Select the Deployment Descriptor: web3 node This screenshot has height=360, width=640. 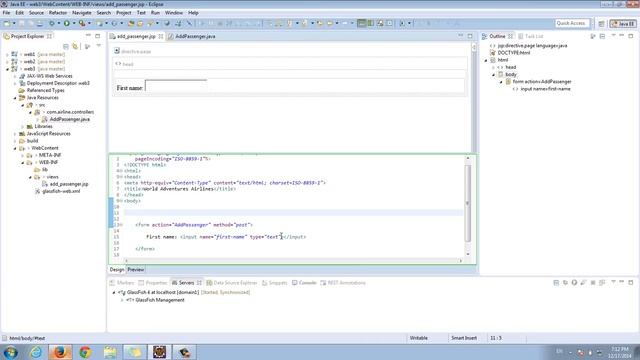[x=58, y=83]
